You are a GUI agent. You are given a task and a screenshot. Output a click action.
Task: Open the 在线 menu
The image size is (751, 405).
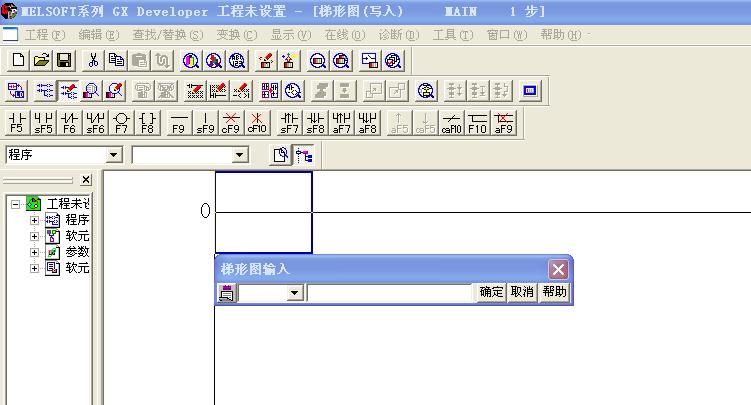click(340, 35)
